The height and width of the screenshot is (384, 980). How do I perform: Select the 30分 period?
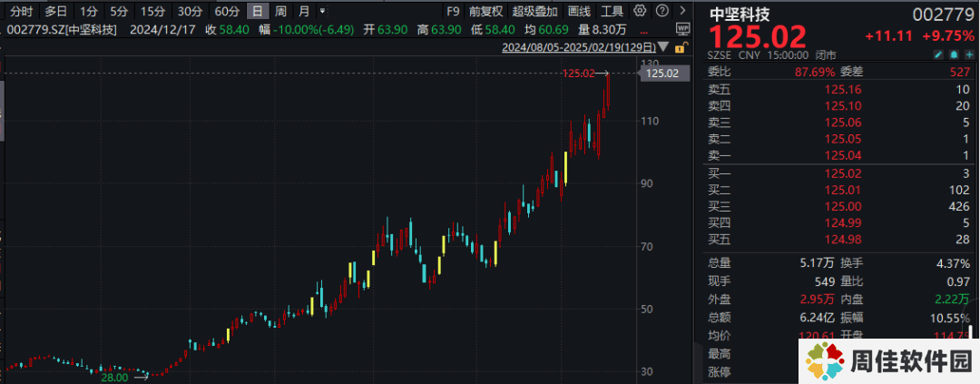click(188, 11)
